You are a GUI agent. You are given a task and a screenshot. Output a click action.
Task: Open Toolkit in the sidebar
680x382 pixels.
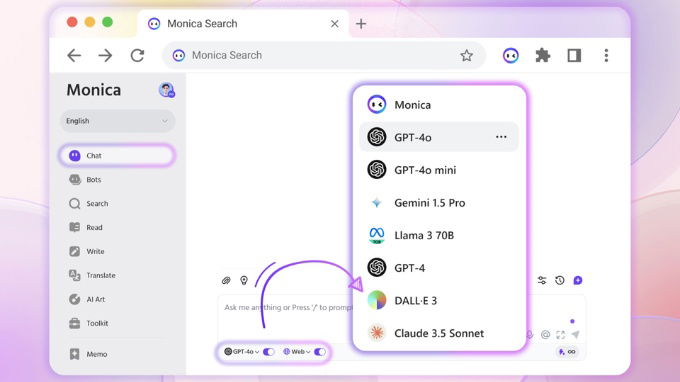88,323
